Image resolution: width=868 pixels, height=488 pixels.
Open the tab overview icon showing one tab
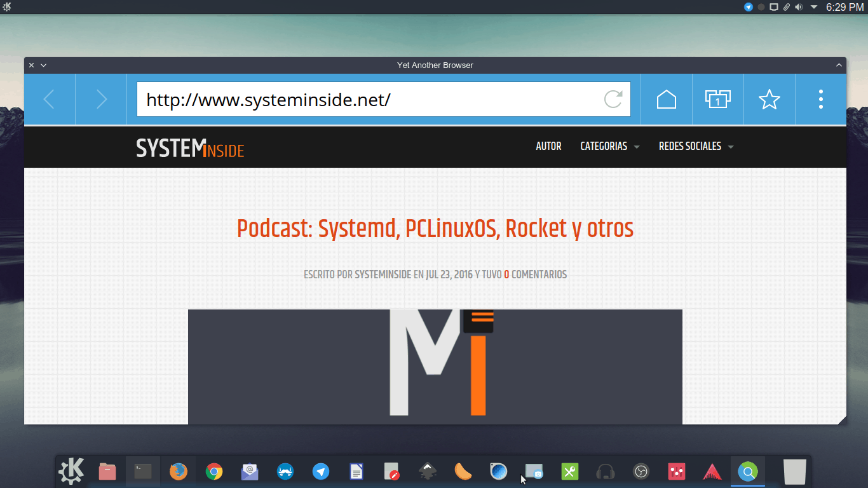point(717,99)
